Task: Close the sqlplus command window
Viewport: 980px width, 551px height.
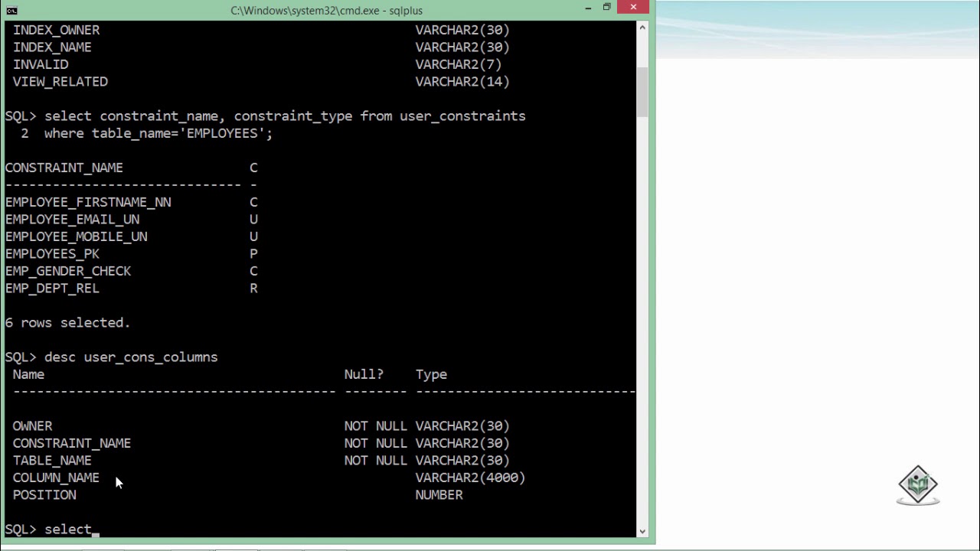Action: pos(633,8)
